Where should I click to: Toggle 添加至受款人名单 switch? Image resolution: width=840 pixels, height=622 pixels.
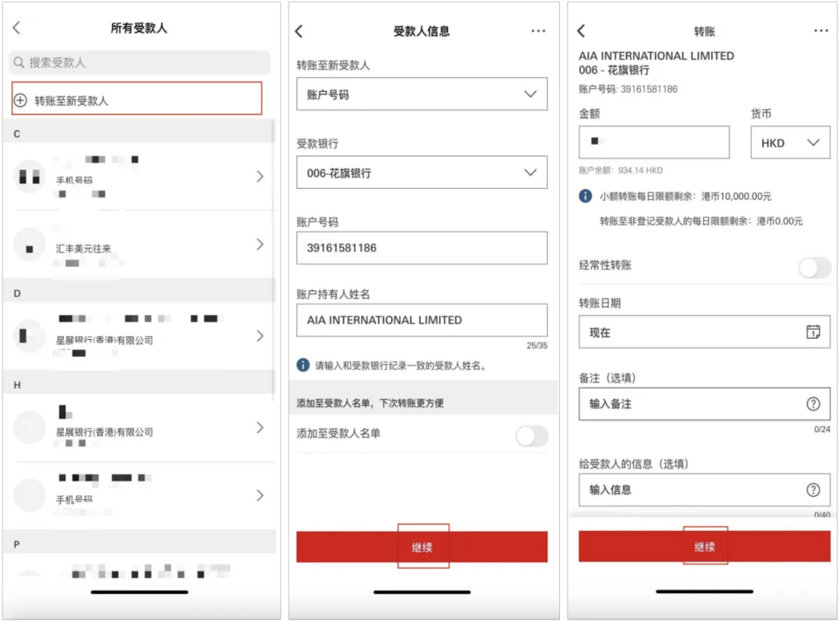(x=532, y=436)
